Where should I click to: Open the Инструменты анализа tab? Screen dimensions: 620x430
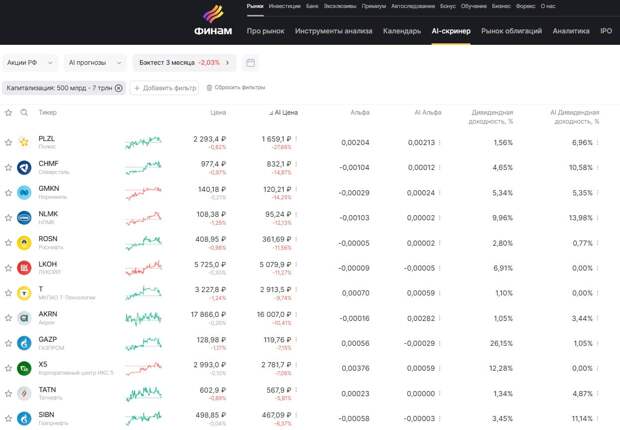(334, 31)
